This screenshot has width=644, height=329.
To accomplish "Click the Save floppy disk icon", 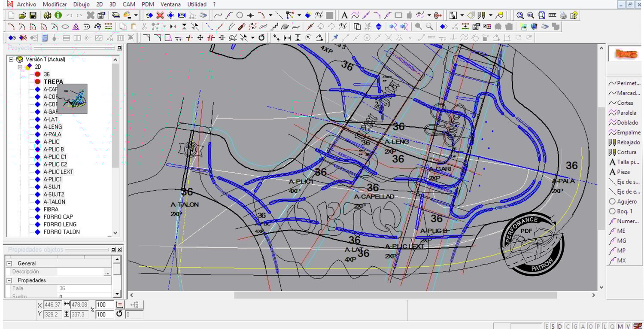I will click(x=33, y=15).
